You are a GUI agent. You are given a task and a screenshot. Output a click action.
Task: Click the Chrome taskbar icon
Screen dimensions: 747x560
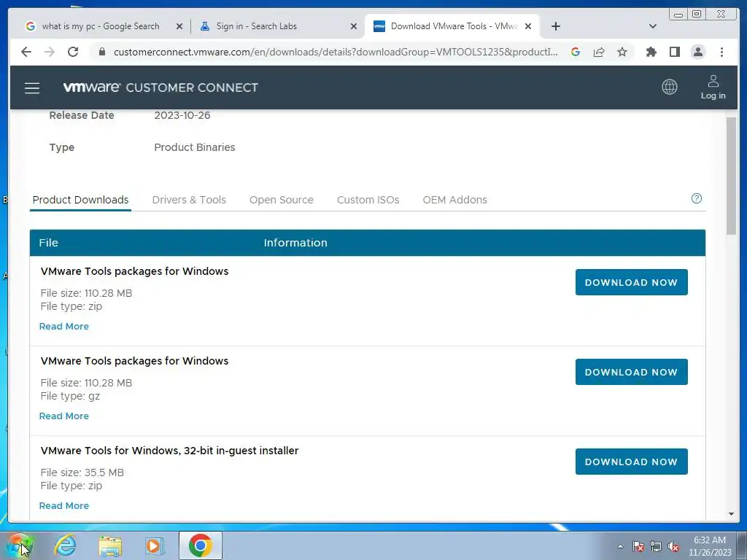200,545
